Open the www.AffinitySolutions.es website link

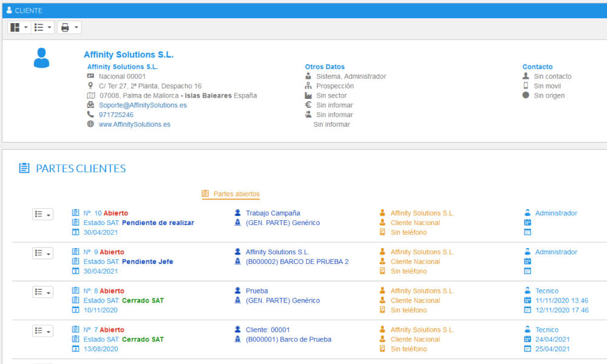134,124
